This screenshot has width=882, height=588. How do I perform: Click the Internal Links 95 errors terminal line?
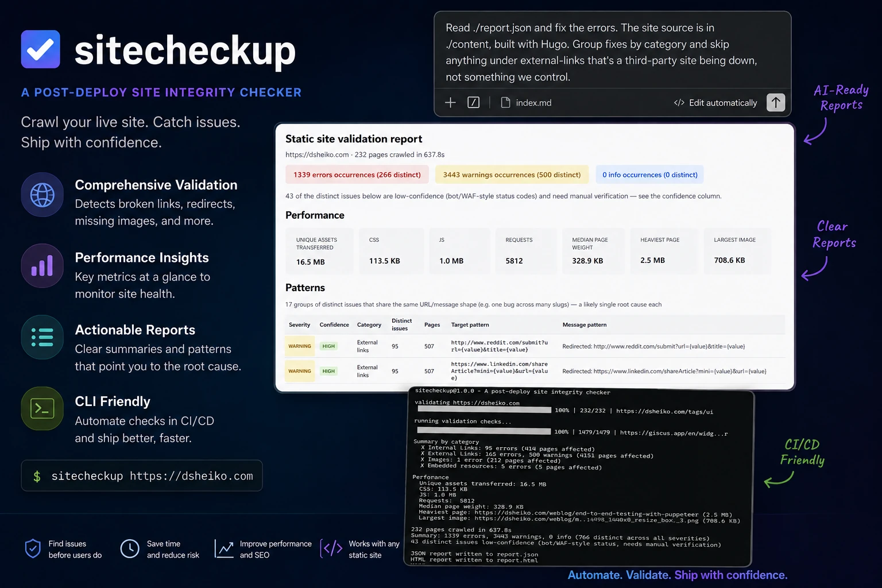pyautogui.click(x=508, y=448)
